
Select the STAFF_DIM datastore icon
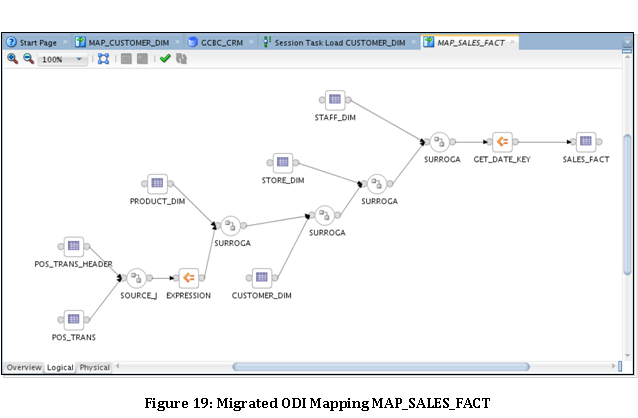point(335,99)
